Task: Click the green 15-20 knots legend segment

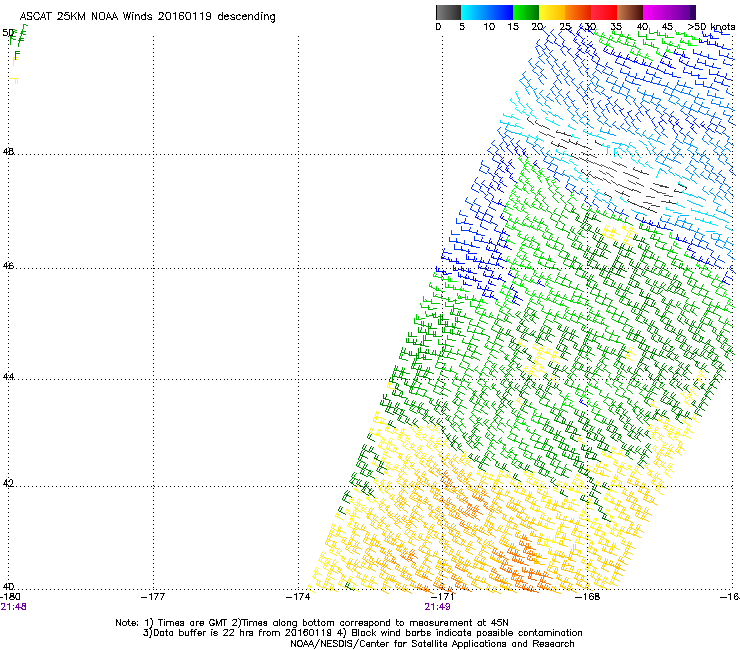Action: (x=526, y=12)
